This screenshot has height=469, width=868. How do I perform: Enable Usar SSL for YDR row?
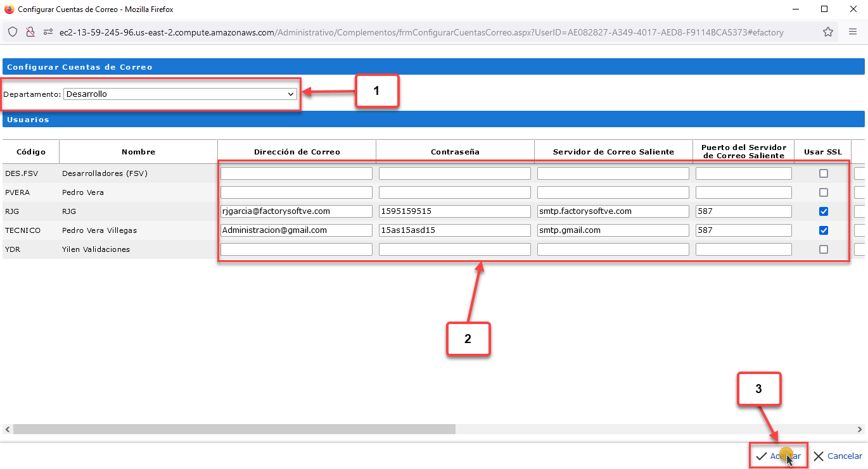824,249
